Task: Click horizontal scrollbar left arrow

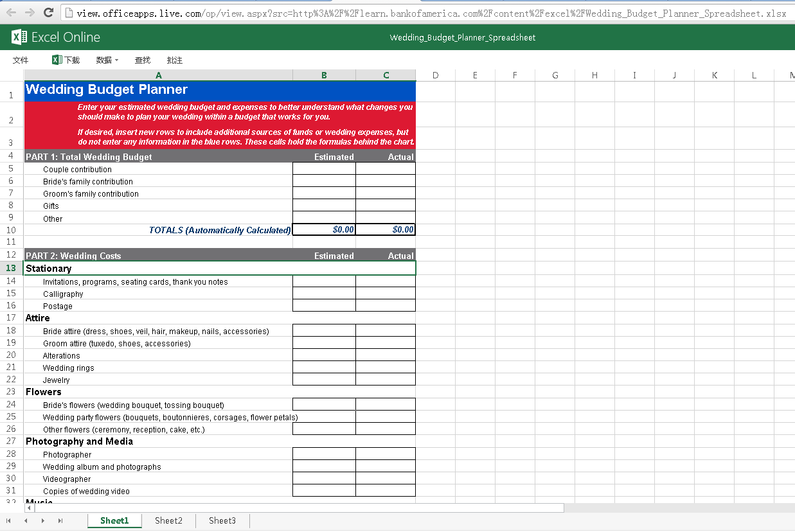Action: 28,508
